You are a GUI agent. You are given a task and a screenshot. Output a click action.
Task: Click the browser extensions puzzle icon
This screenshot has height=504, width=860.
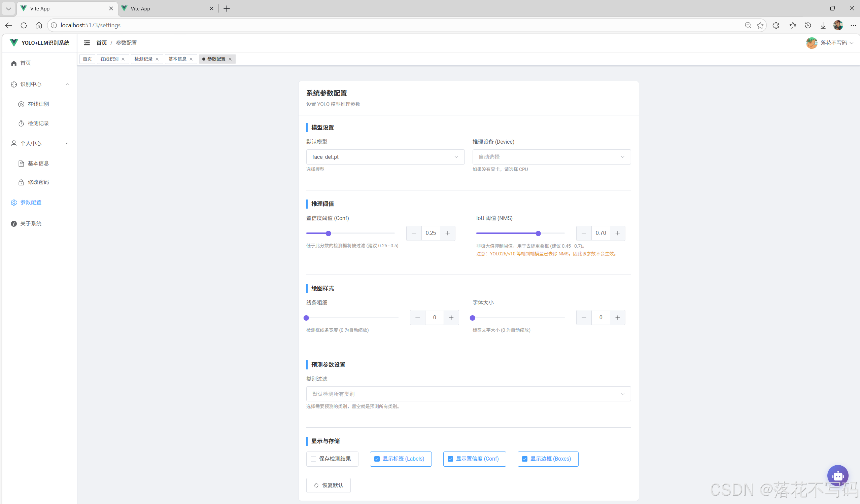click(776, 25)
